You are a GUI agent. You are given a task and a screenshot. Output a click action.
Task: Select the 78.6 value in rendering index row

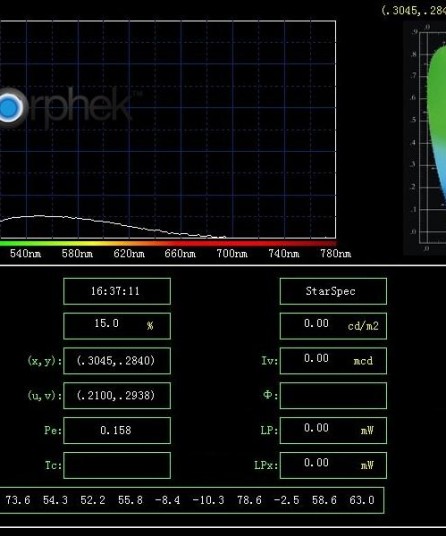(249, 500)
